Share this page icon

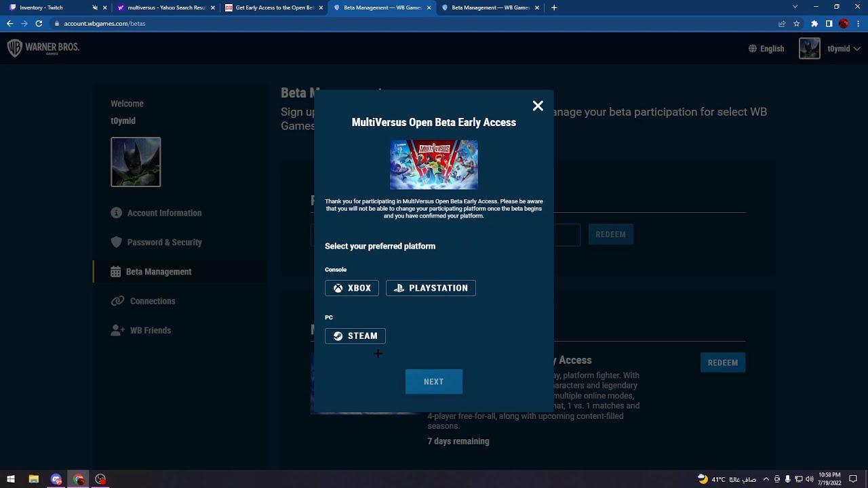[782, 23]
